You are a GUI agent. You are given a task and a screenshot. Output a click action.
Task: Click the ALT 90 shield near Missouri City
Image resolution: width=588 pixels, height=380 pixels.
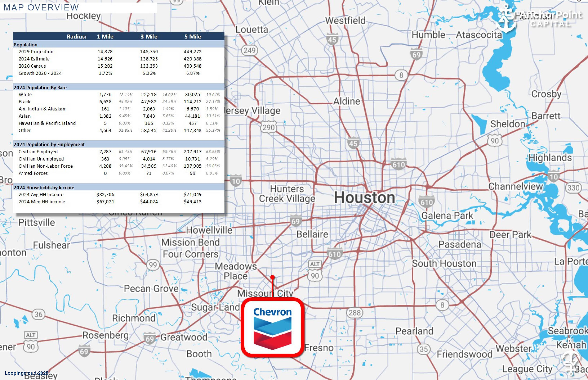click(x=315, y=271)
